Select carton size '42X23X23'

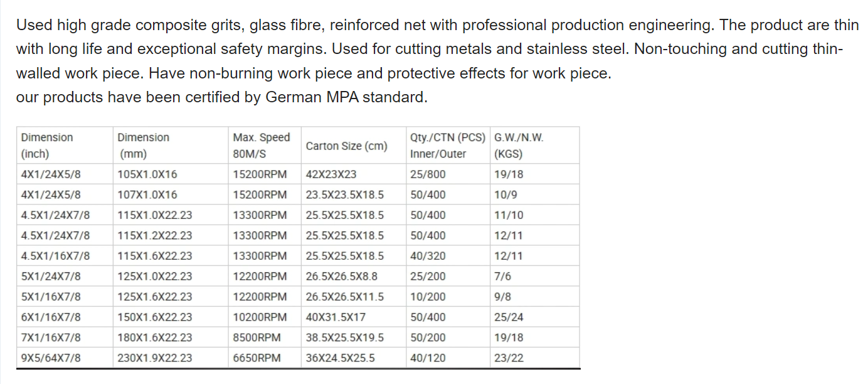353,174
